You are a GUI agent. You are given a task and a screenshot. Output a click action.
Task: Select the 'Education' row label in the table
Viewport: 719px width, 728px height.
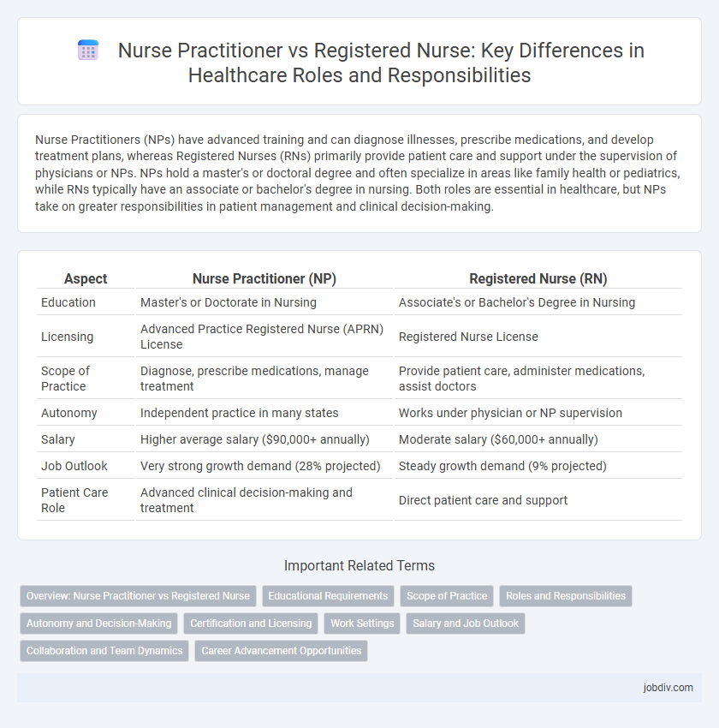pyautogui.click(x=63, y=302)
